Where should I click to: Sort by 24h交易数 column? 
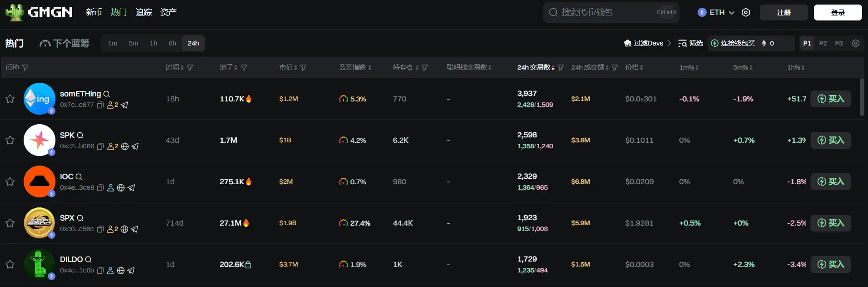535,67
